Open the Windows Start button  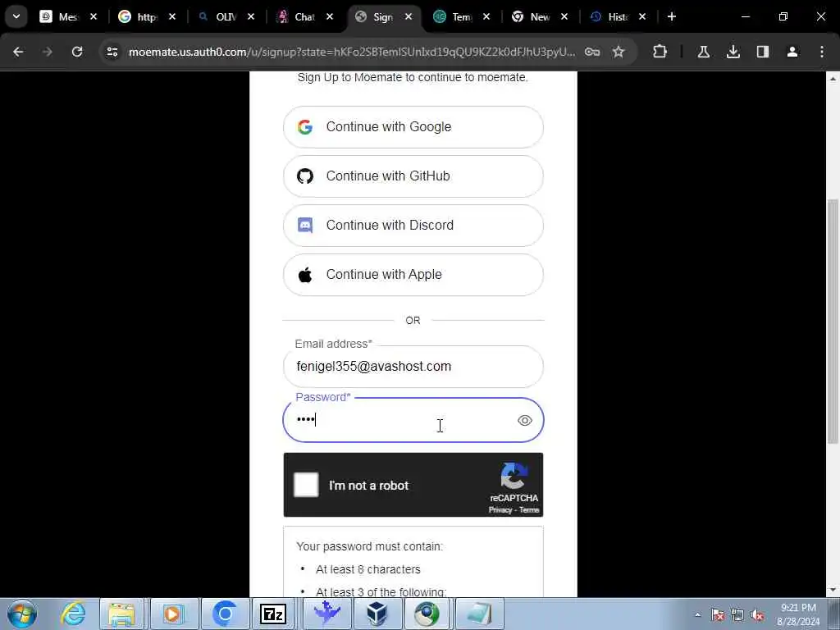[22, 614]
